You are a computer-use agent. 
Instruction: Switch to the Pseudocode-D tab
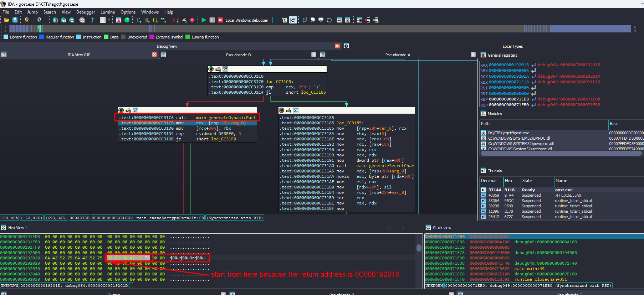238,55
